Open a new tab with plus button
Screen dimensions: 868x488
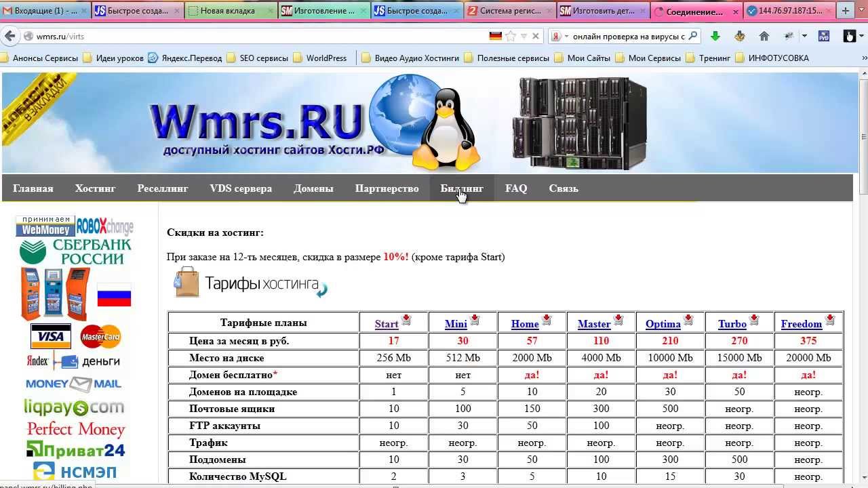click(x=845, y=11)
